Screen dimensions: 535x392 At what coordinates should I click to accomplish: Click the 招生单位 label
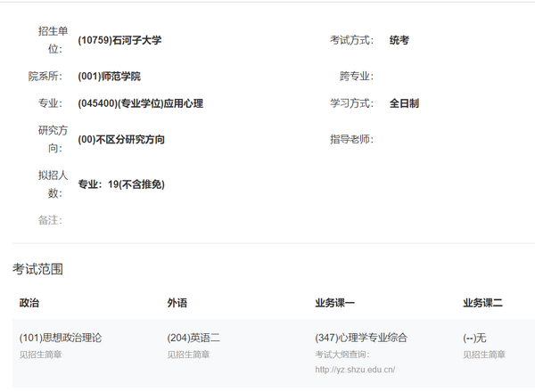[53, 40]
